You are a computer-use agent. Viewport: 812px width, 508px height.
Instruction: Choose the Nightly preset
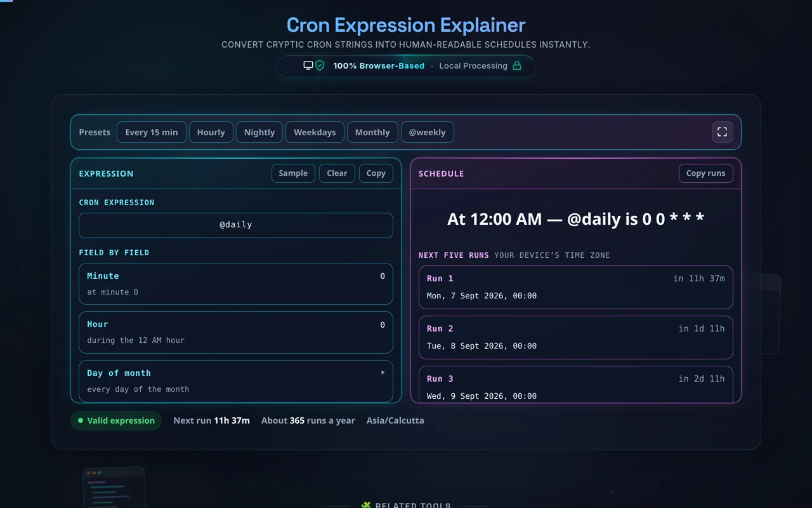point(259,132)
